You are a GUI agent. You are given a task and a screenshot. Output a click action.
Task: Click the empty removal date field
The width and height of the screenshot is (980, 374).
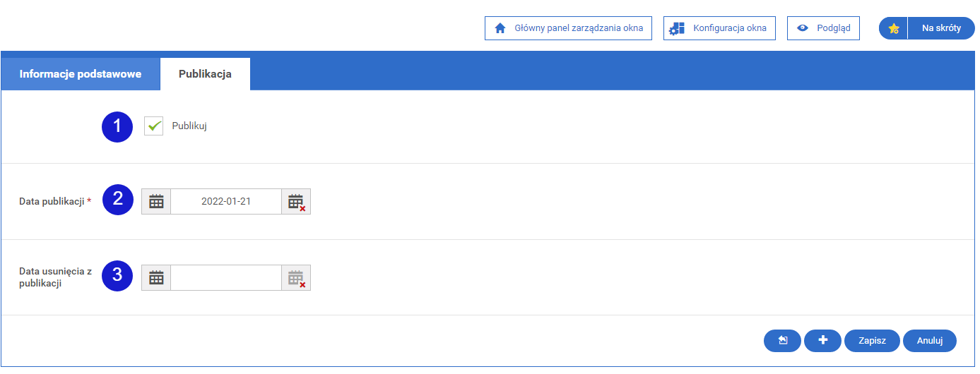[226, 277]
